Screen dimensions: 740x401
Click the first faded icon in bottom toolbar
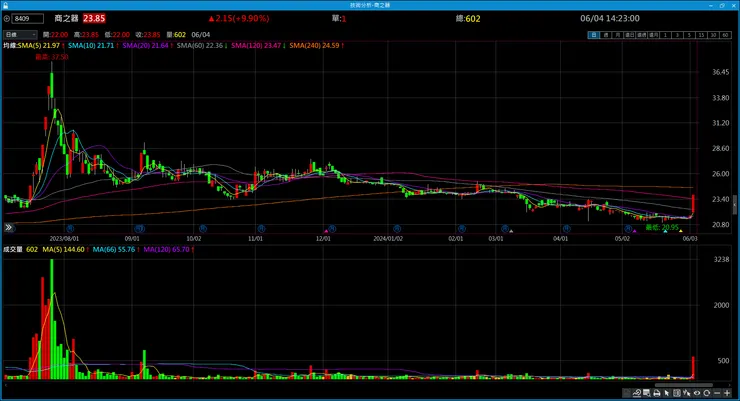pyautogui.click(x=627, y=393)
